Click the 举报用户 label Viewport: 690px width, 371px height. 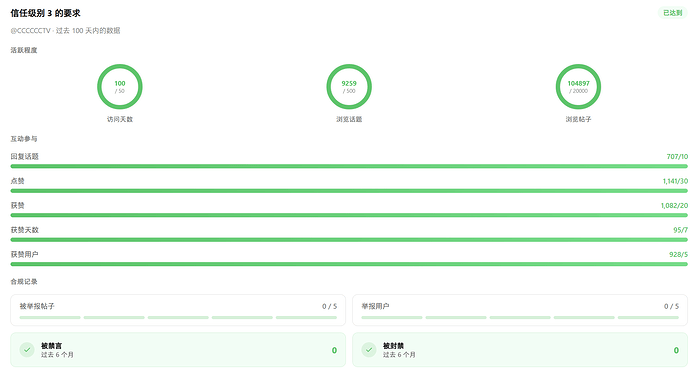(375, 306)
